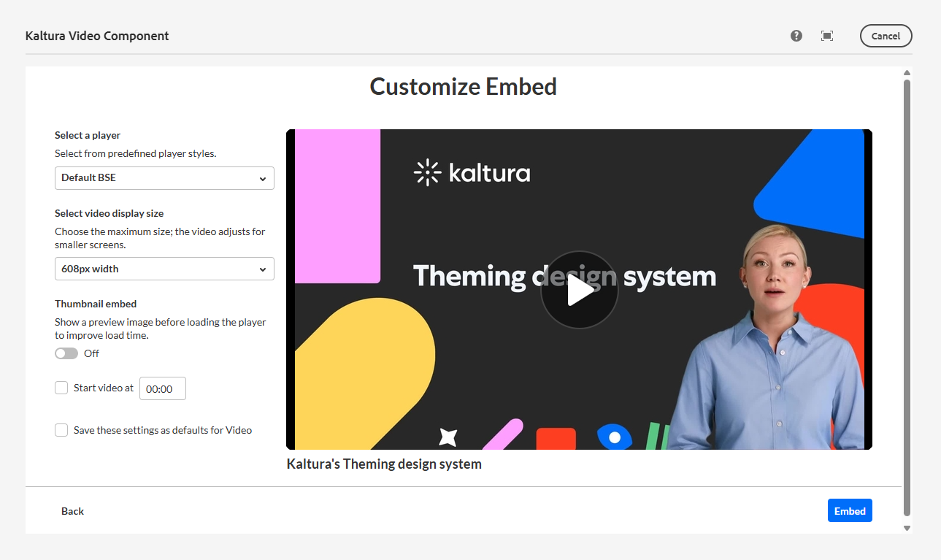Open the Default BSE player dropdown
The image size is (941, 560).
[x=164, y=178]
